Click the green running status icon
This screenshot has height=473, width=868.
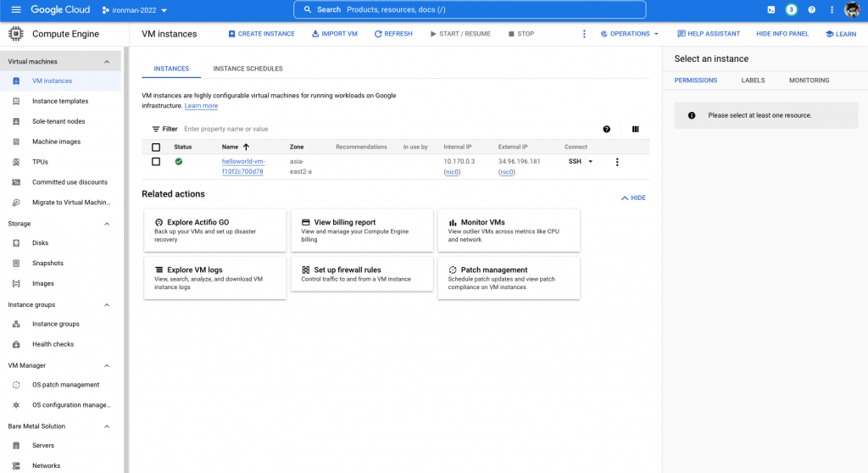click(178, 162)
